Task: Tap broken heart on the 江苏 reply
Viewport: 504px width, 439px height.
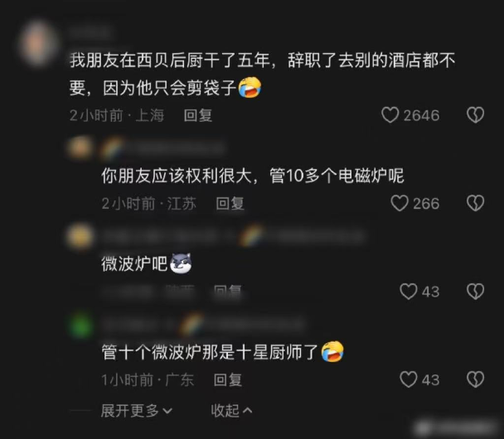Action: (475, 203)
